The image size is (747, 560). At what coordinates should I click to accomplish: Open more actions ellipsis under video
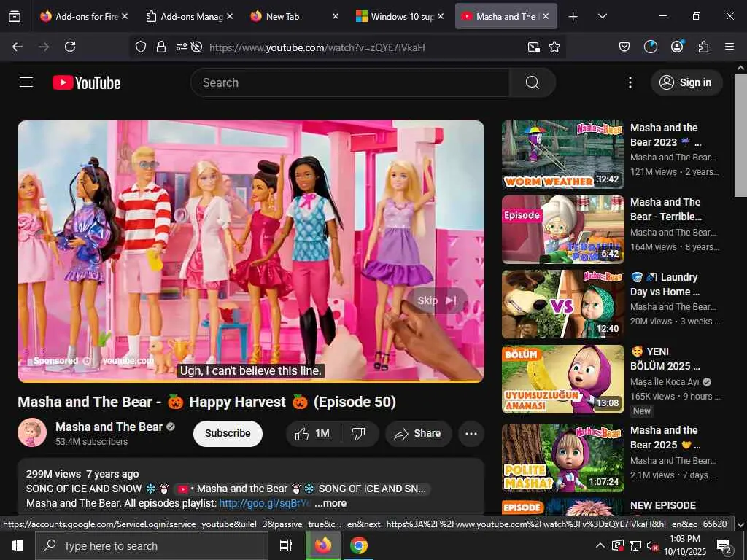tap(471, 434)
